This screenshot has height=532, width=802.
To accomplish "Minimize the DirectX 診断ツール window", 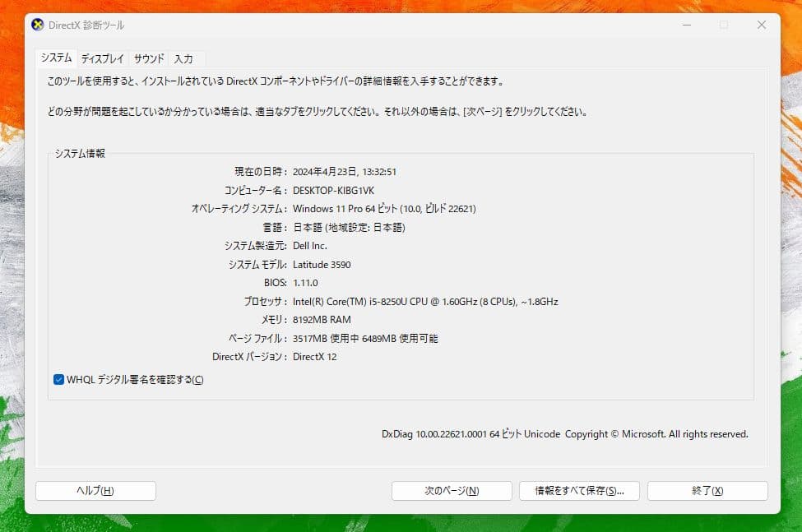I will tap(686, 25).
